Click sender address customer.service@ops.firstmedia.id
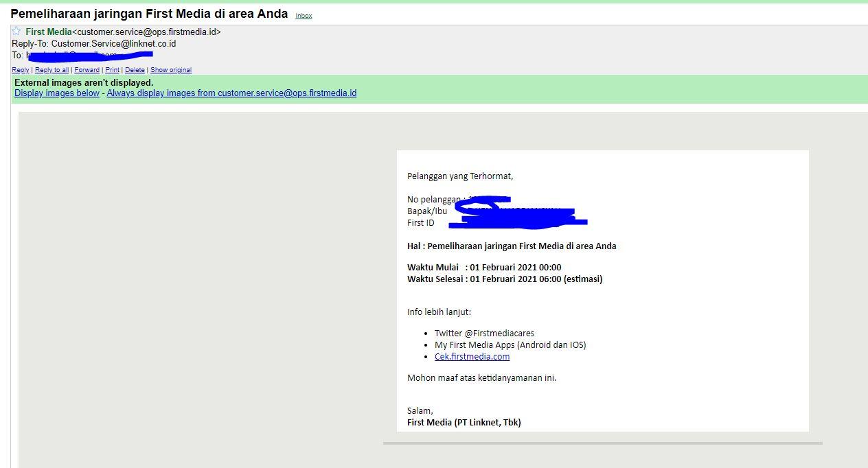 (x=146, y=32)
